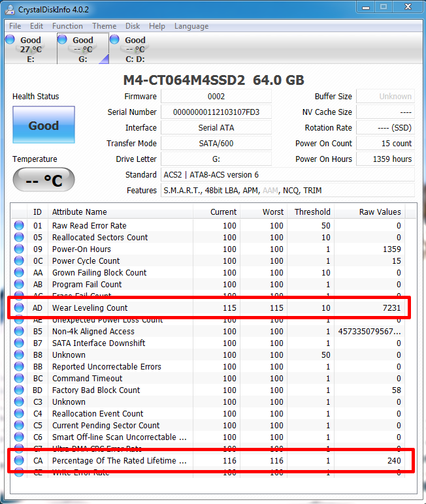Click the Firmware value field 0002
The width and height of the screenshot is (426, 504).
(x=216, y=97)
